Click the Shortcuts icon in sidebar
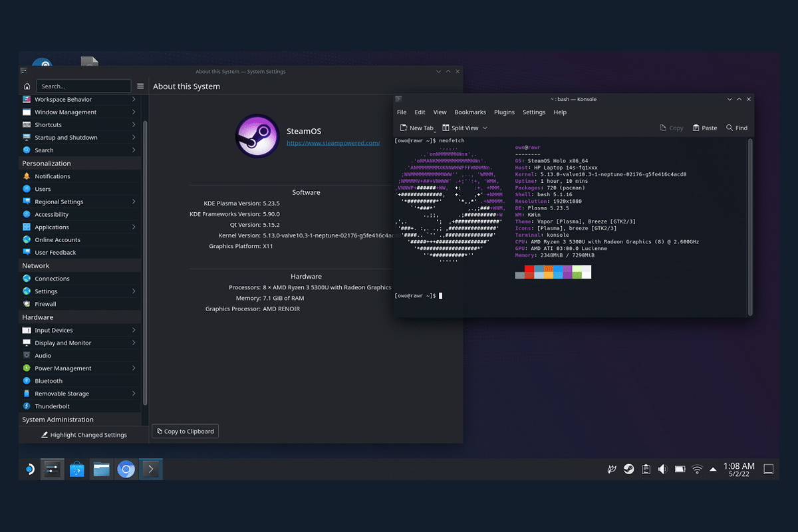 pos(27,125)
